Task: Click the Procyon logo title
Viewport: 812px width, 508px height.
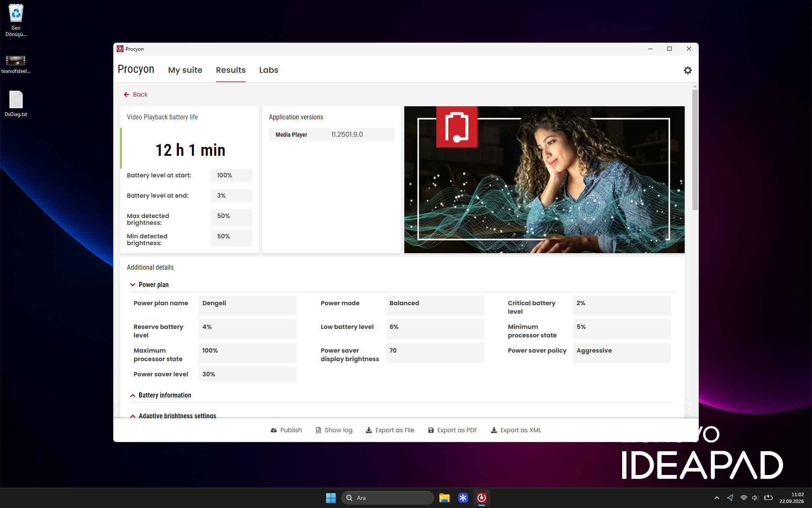Action: (136, 69)
